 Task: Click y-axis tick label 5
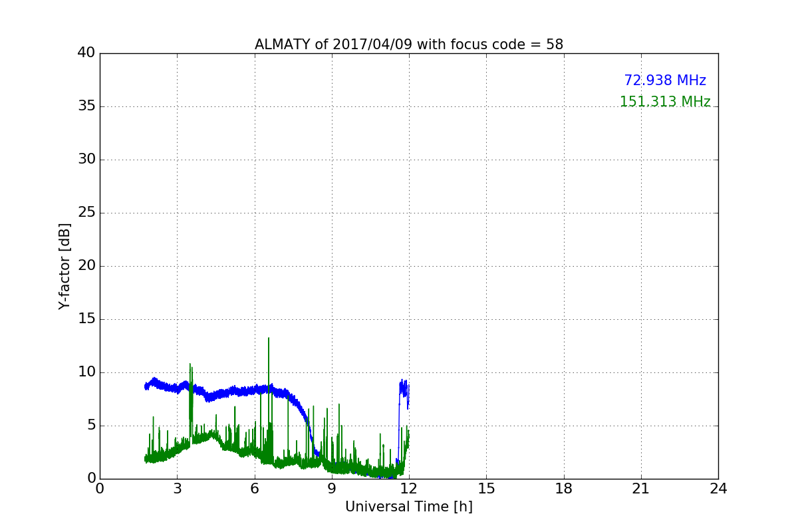pyautogui.click(x=90, y=426)
